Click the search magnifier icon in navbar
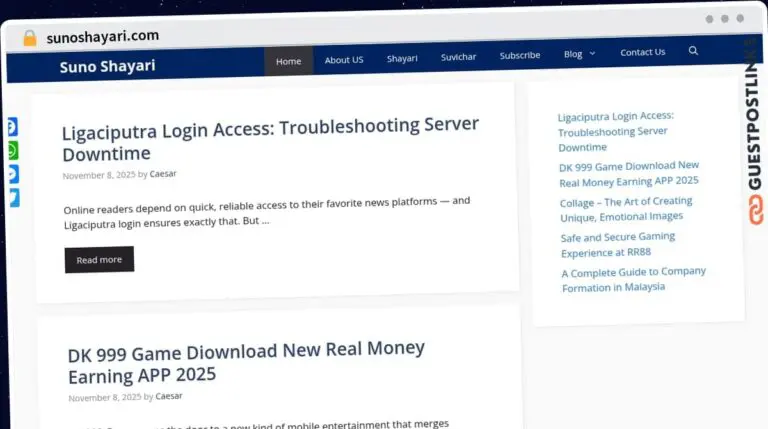 click(x=693, y=51)
